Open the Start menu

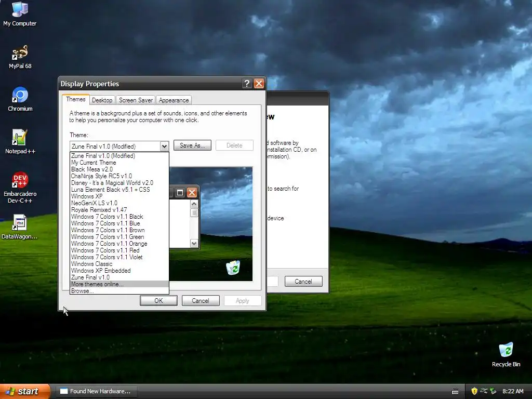(25, 391)
